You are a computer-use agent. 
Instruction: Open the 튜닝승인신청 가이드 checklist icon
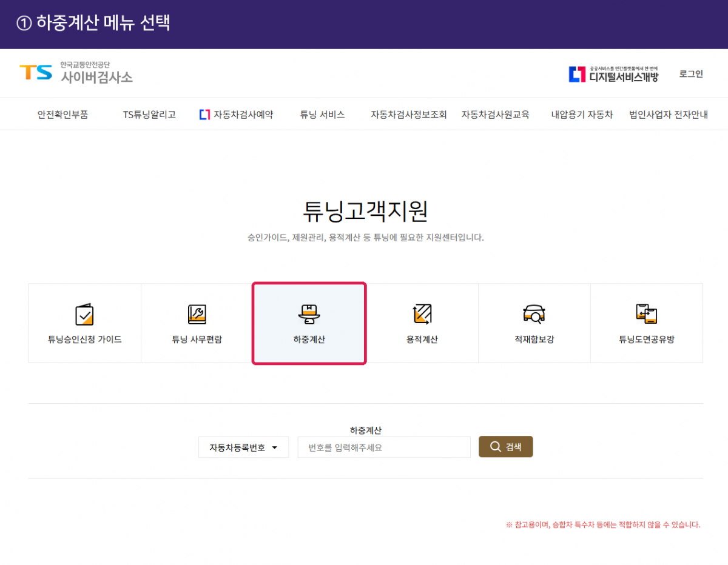tap(84, 314)
